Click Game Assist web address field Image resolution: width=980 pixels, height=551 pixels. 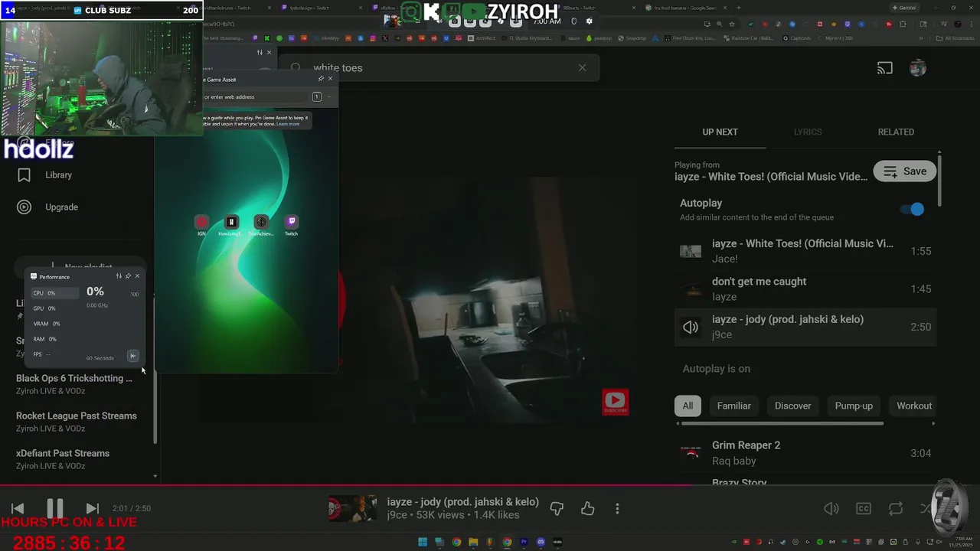(254, 97)
